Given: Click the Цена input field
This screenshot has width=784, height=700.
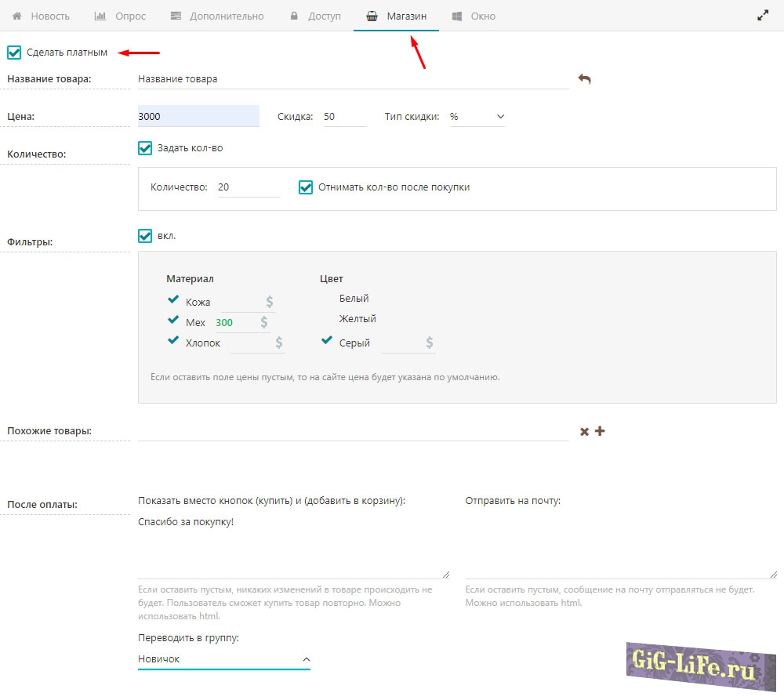Looking at the screenshot, I should click(x=198, y=116).
